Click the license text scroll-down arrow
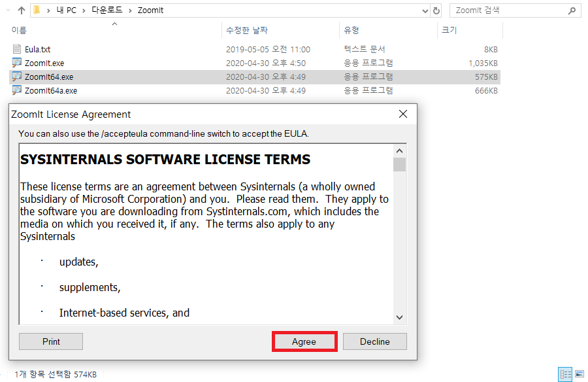The width and height of the screenshot is (588, 382). (399, 317)
